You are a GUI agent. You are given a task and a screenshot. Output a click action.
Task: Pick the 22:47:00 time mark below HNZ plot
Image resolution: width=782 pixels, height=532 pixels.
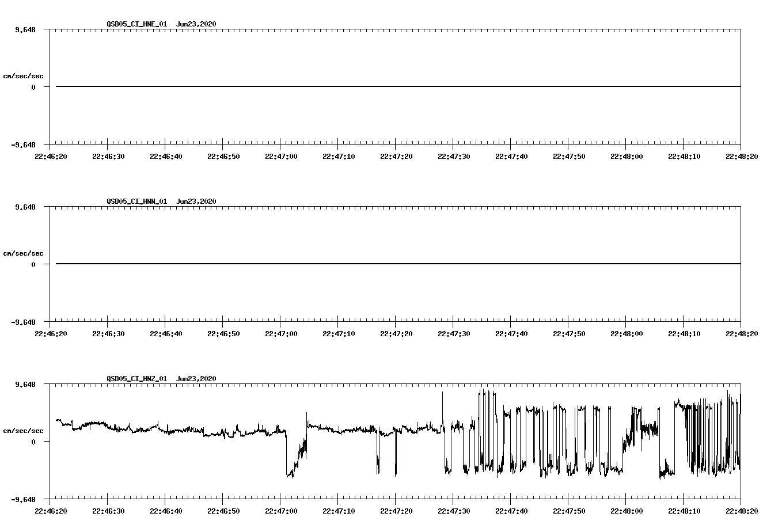coord(280,511)
